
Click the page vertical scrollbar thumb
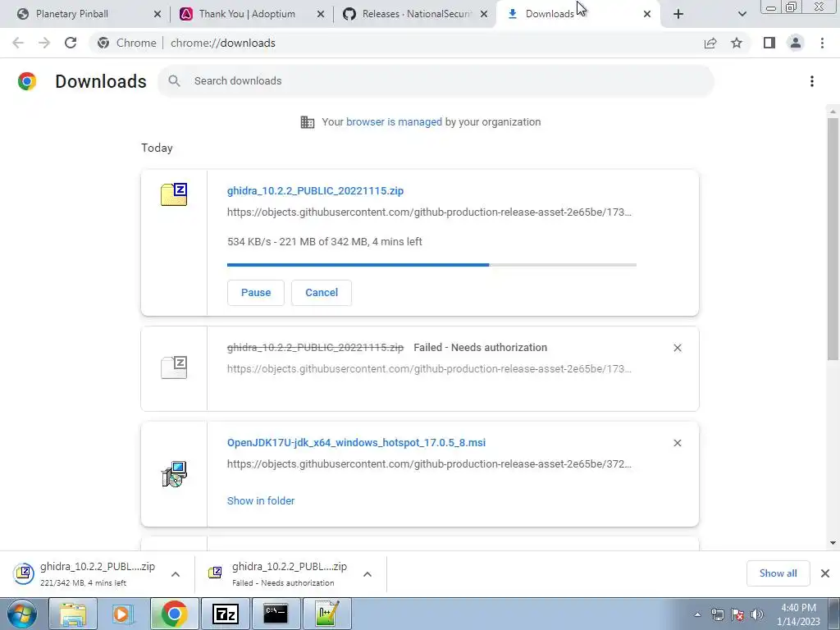pos(833,239)
